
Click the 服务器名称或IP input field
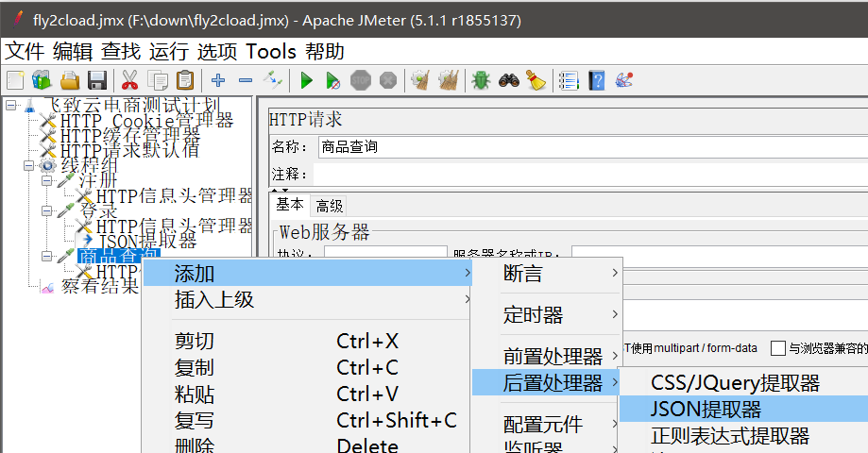[x=720, y=253]
